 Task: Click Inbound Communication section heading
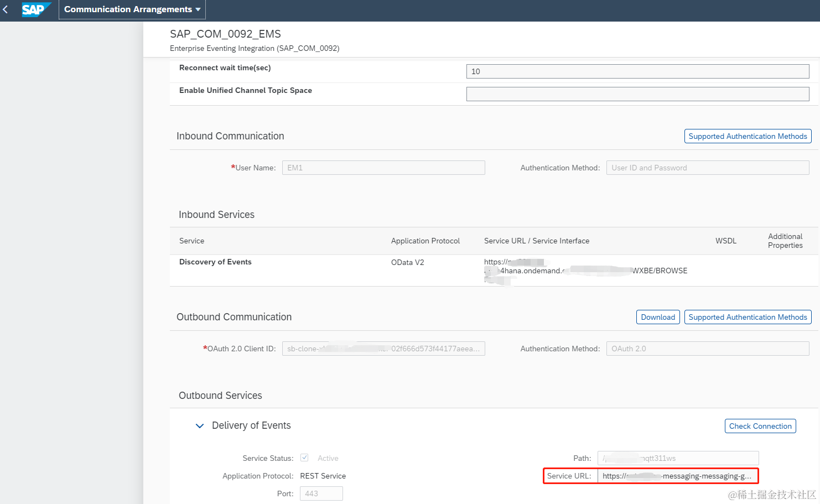tap(230, 136)
